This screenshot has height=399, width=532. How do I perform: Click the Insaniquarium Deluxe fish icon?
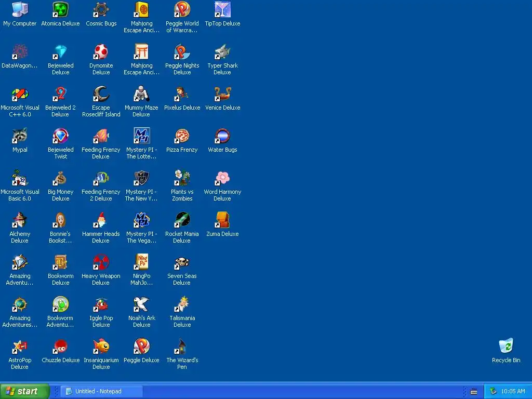click(101, 346)
